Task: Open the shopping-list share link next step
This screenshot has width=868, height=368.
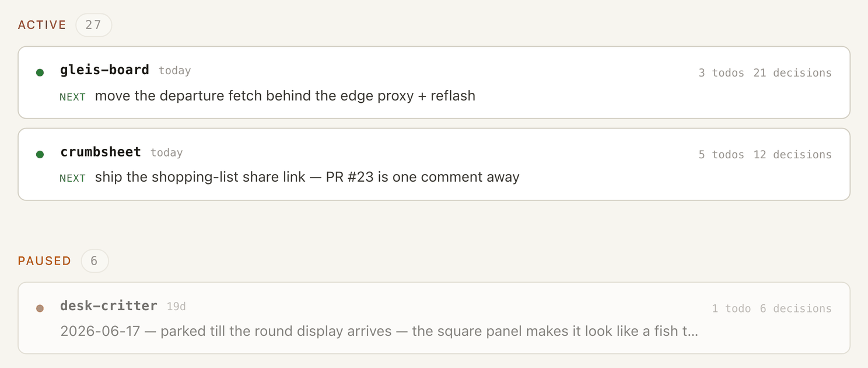Action: point(307,177)
